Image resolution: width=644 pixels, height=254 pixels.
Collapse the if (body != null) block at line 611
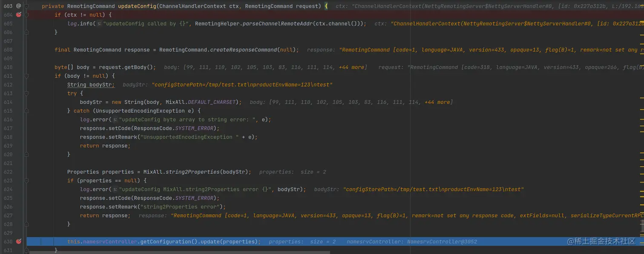(x=26, y=76)
